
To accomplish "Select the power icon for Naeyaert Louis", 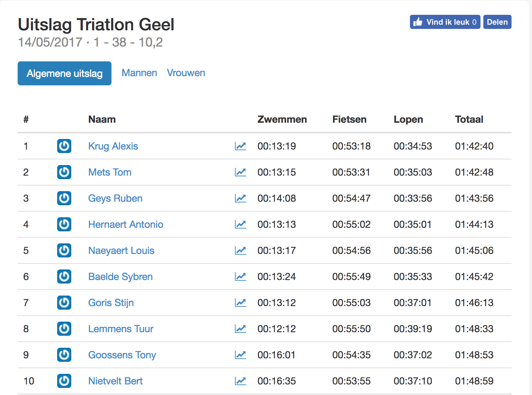I will [64, 250].
